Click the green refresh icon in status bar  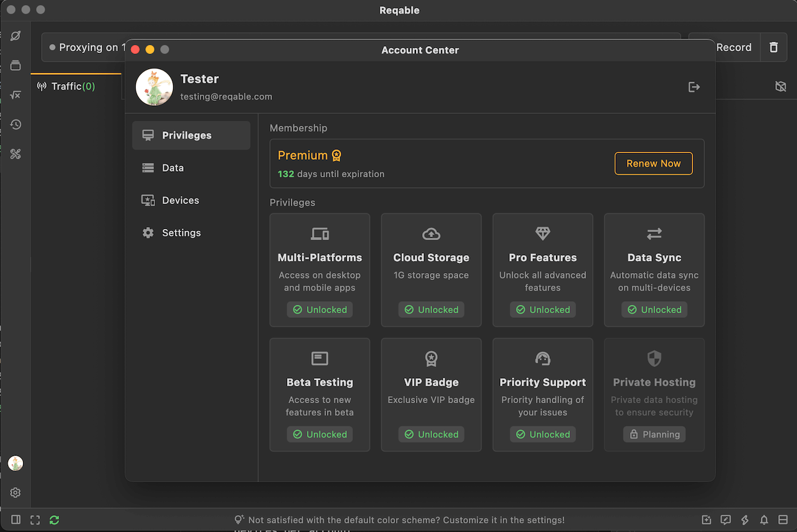pos(54,520)
